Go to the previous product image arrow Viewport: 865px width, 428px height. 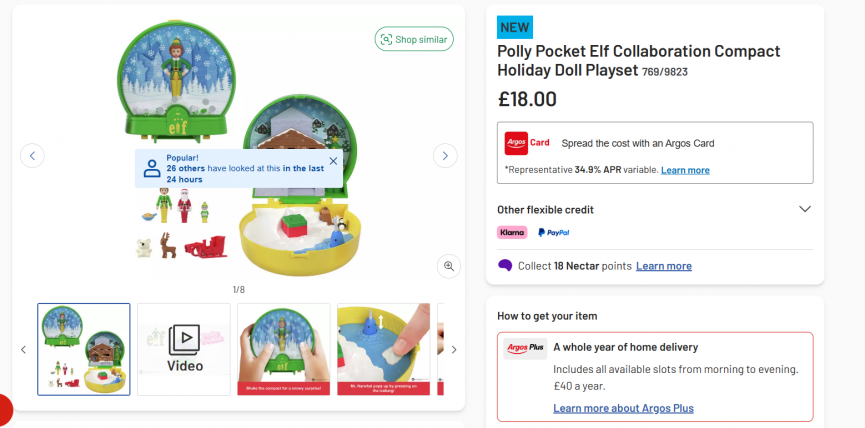[32, 155]
